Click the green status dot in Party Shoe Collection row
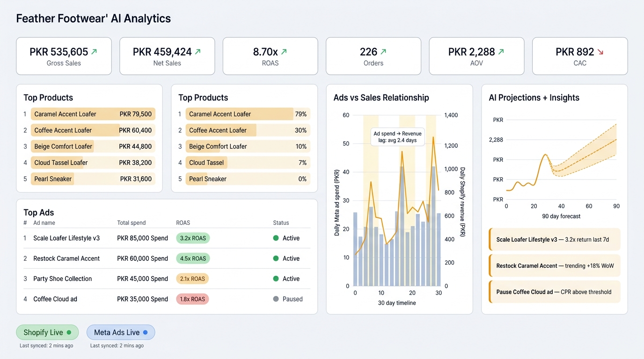 [276, 279]
